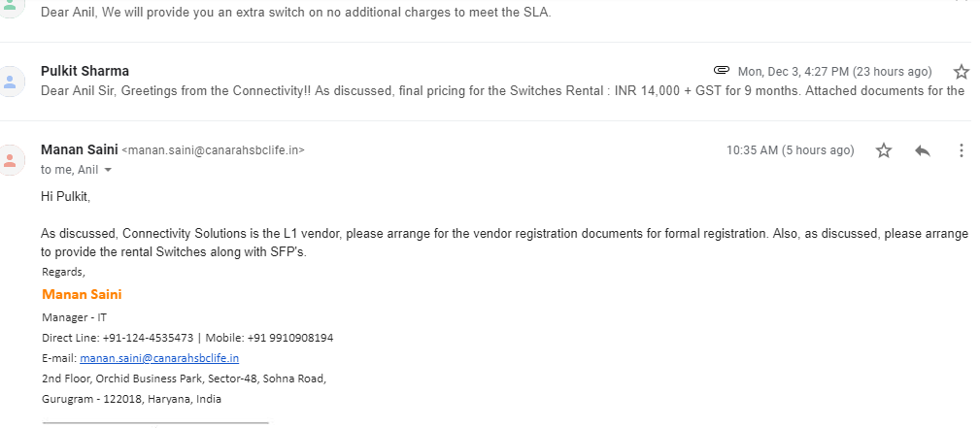Click the "to me, Anil" recipients text
Screen dimensions: 980x428
coord(70,170)
